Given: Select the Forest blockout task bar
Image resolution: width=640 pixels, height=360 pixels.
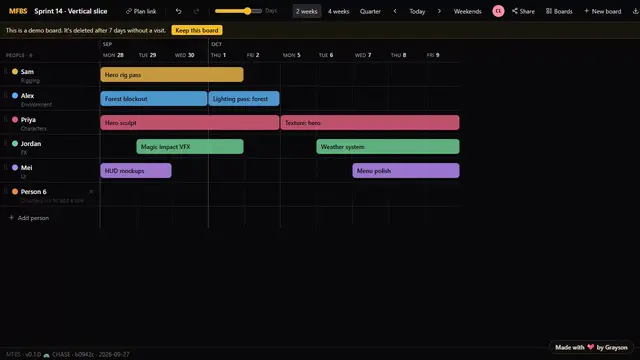Looking at the screenshot, I should 154,99.
